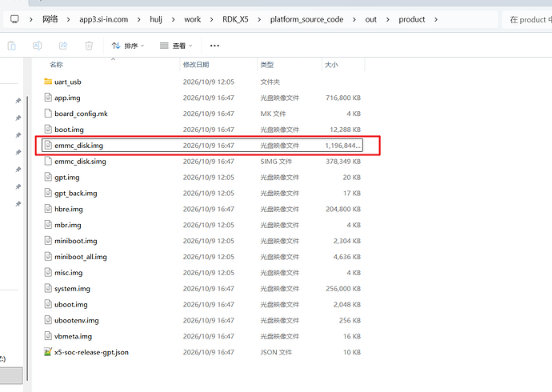Expand chevron after product breadcrumb
The image size is (552, 392).
point(436,20)
